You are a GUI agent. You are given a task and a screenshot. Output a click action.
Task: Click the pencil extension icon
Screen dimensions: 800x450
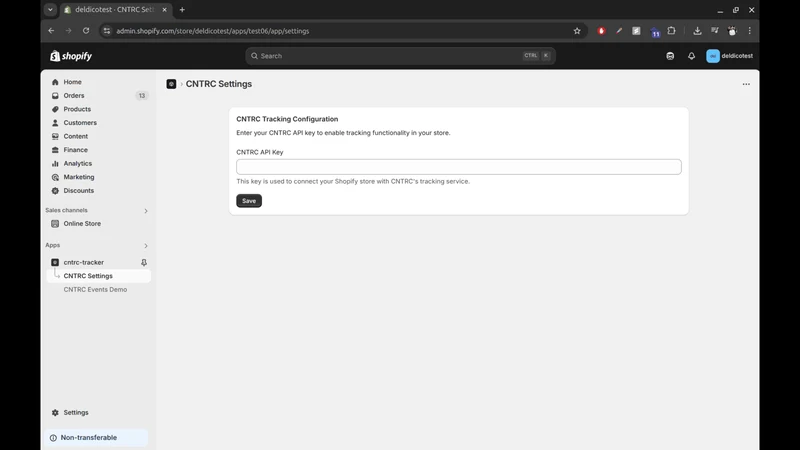point(619,31)
